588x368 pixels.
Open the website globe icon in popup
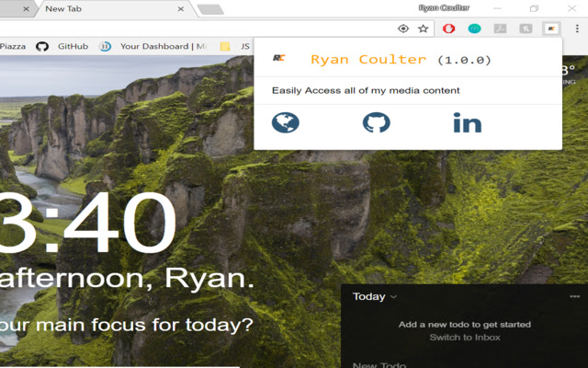(x=286, y=122)
